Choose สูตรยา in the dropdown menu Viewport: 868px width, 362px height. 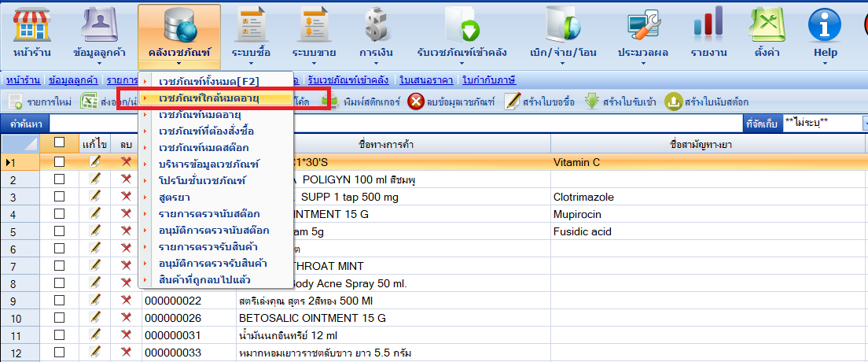coord(174,198)
